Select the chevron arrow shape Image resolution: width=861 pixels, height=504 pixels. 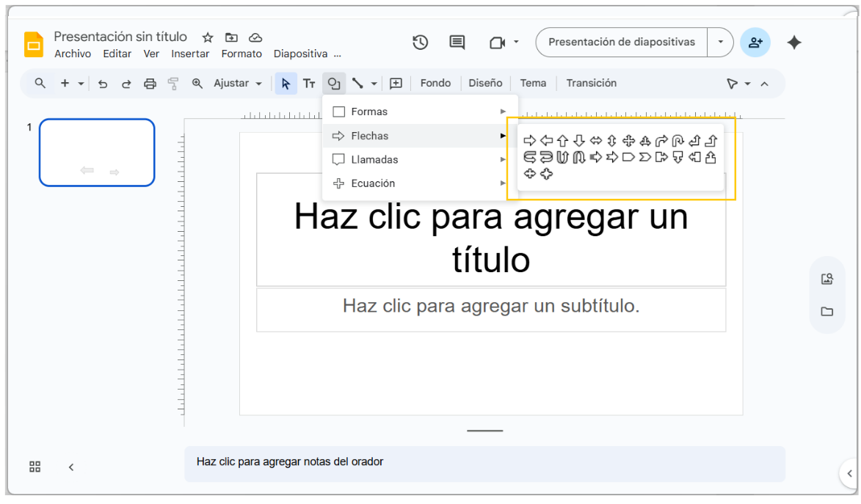click(x=644, y=157)
